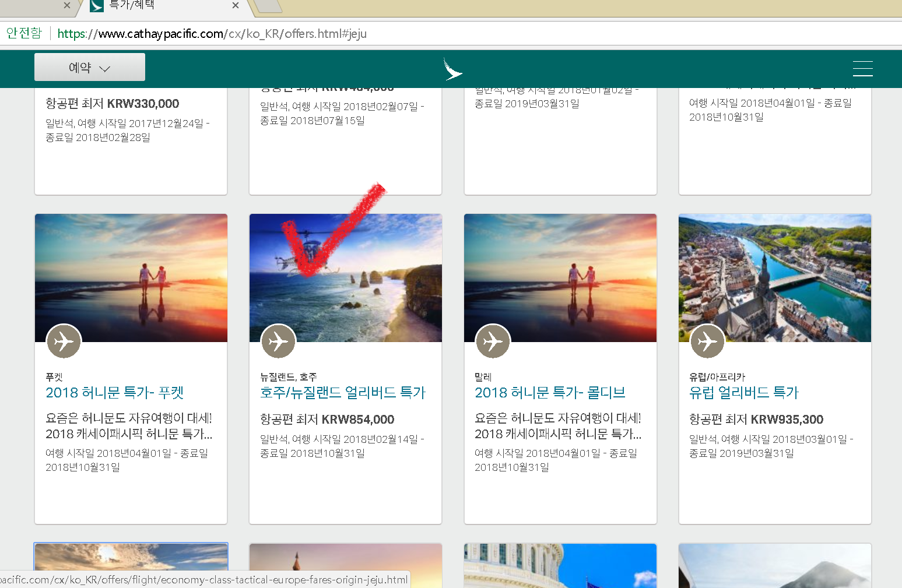This screenshot has height=588, width=902.
Task: Open 2018 허니문 특가- 몰디브 link
Action: pos(550,393)
